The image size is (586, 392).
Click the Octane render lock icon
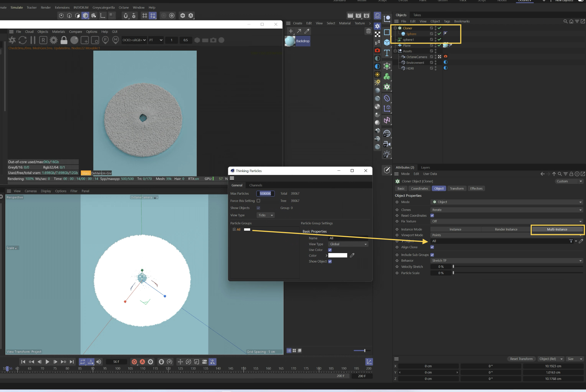(64, 40)
